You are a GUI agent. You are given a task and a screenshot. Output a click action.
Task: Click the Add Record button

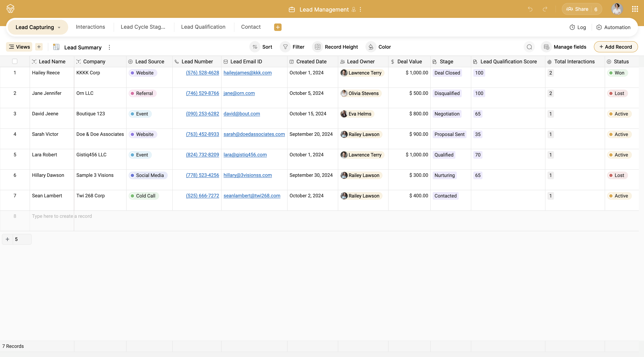(616, 47)
